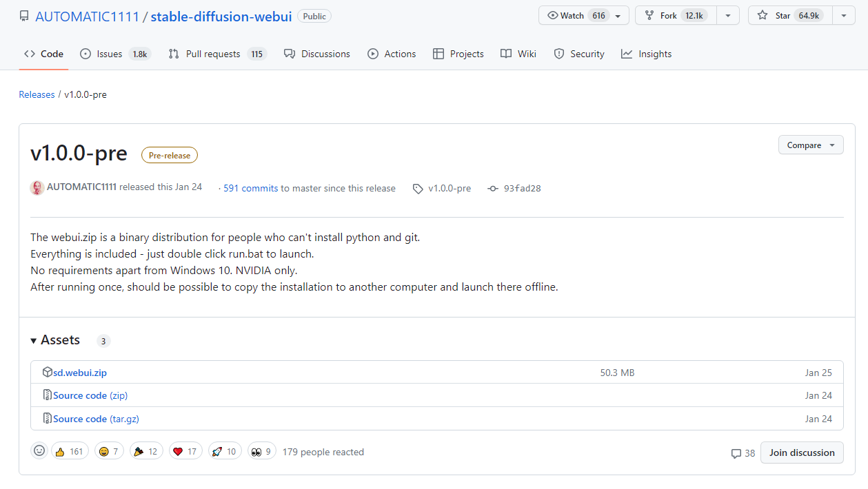Click the AUTOMATIC1111 avatar image
The image size is (868, 489).
coord(37,187)
